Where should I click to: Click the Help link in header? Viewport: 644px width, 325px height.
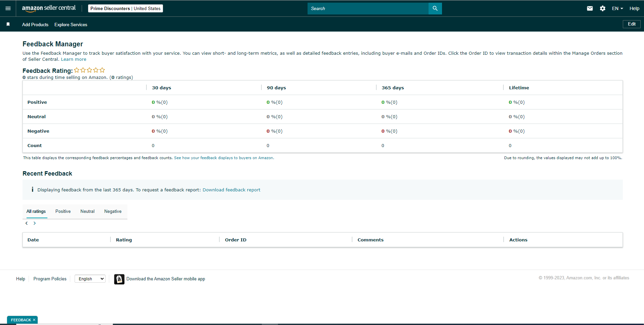point(634,8)
